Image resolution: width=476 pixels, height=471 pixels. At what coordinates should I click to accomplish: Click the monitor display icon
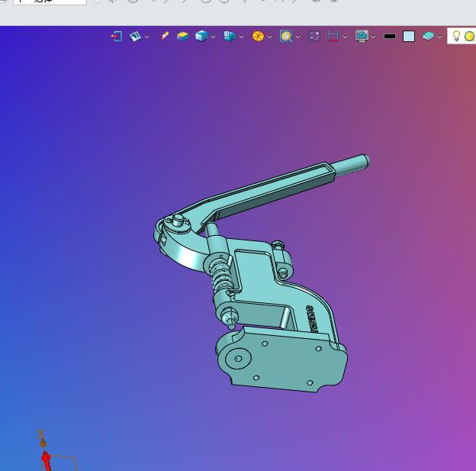pyautogui.click(x=362, y=37)
